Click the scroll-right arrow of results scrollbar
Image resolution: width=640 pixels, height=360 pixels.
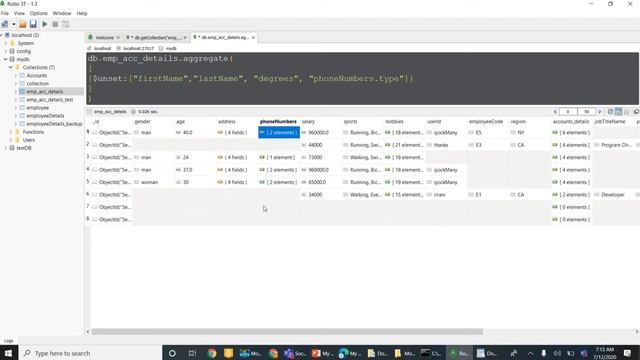point(637,331)
